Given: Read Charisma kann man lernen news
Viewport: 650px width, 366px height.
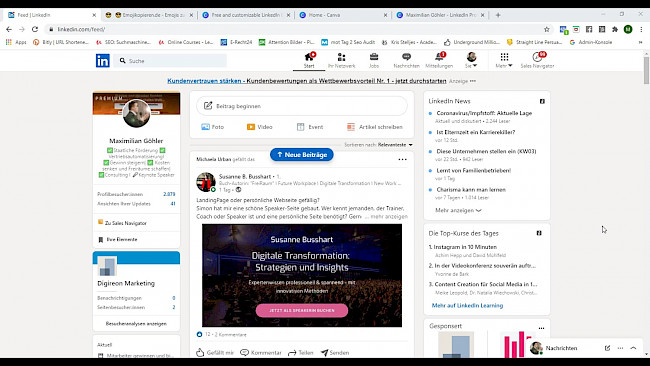Looking at the screenshot, I should click(471, 189).
